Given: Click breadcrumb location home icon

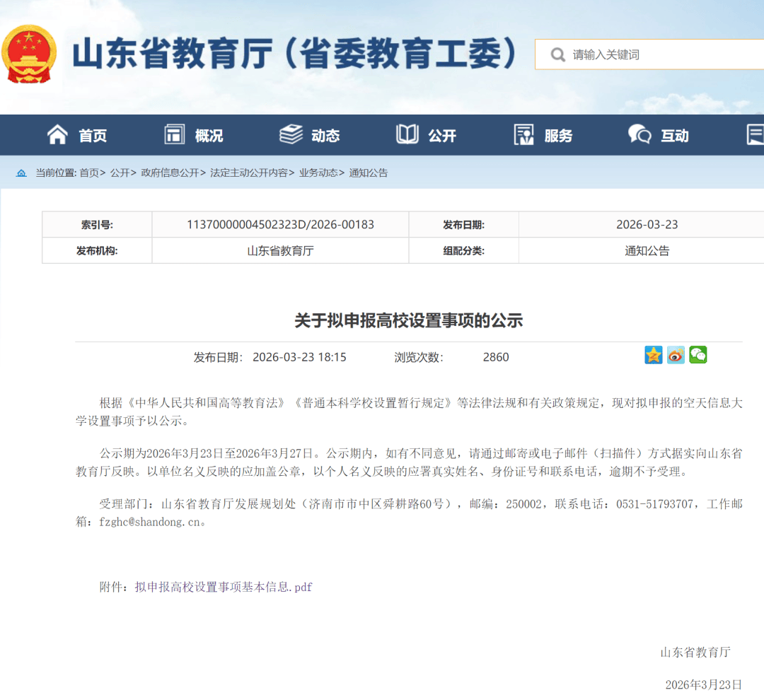Looking at the screenshot, I should tap(21, 173).
